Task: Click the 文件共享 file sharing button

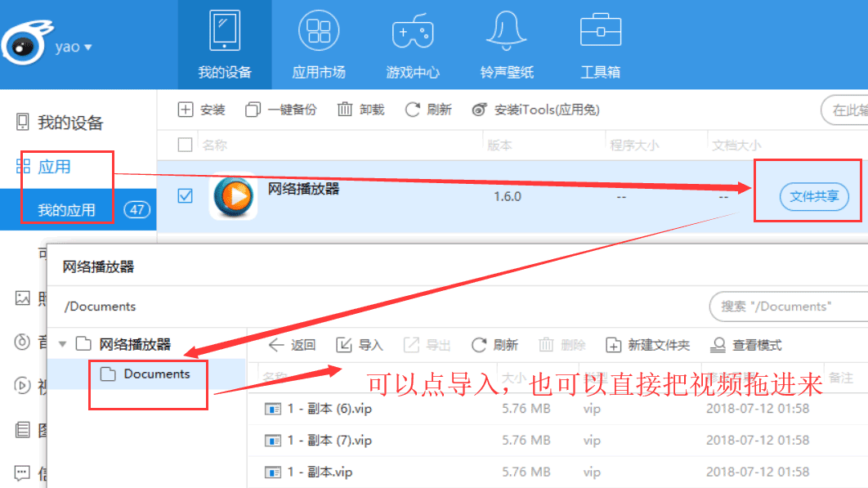Action: point(813,197)
